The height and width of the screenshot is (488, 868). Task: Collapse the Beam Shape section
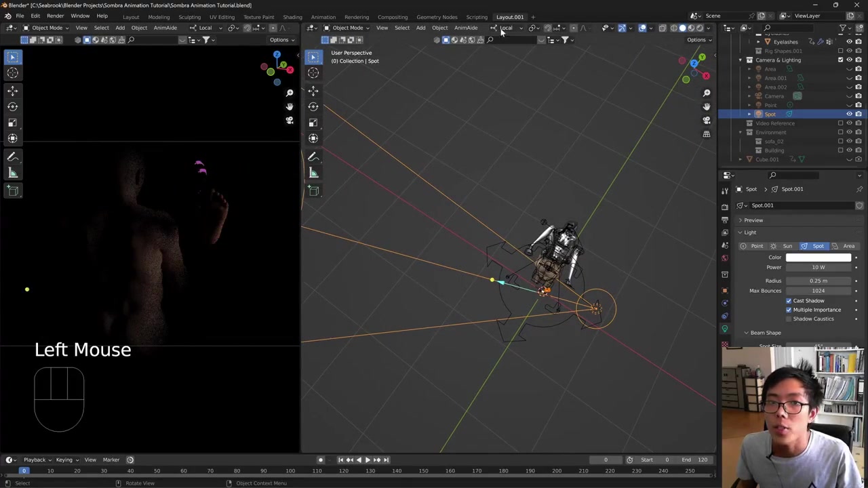pyautogui.click(x=765, y=333)
